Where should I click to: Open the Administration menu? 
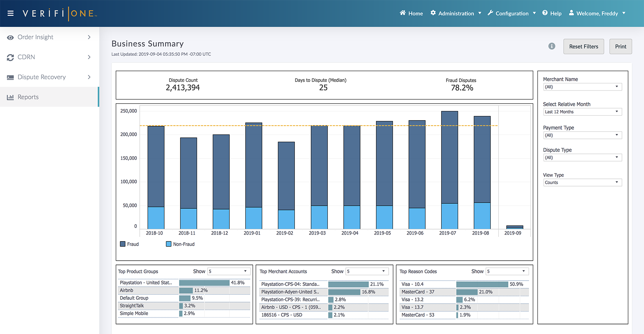pos(456,13)
